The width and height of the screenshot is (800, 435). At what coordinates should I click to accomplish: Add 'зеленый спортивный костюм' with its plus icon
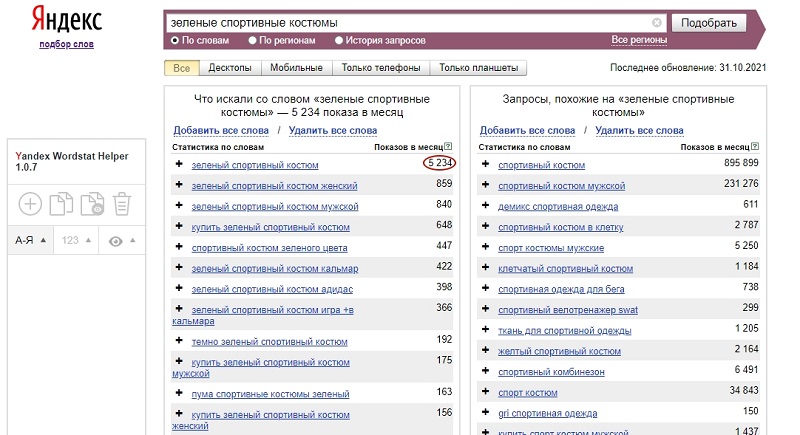point(179,164)
